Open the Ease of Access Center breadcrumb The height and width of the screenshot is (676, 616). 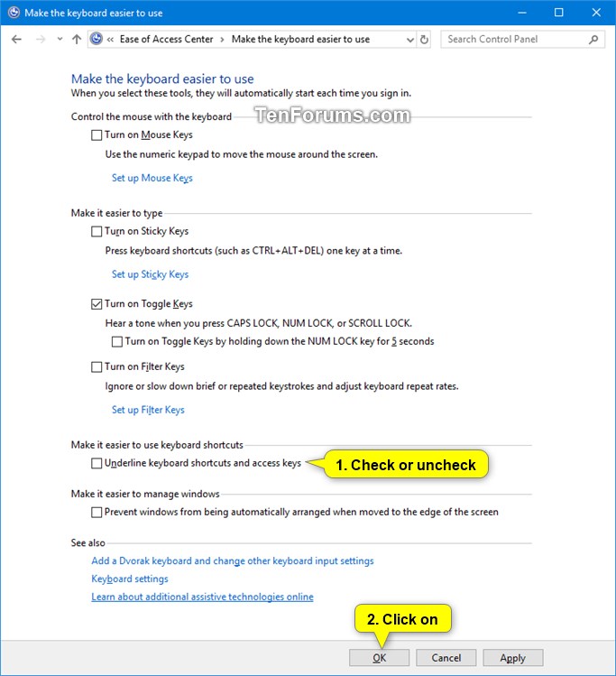click(x=166, y=39)
